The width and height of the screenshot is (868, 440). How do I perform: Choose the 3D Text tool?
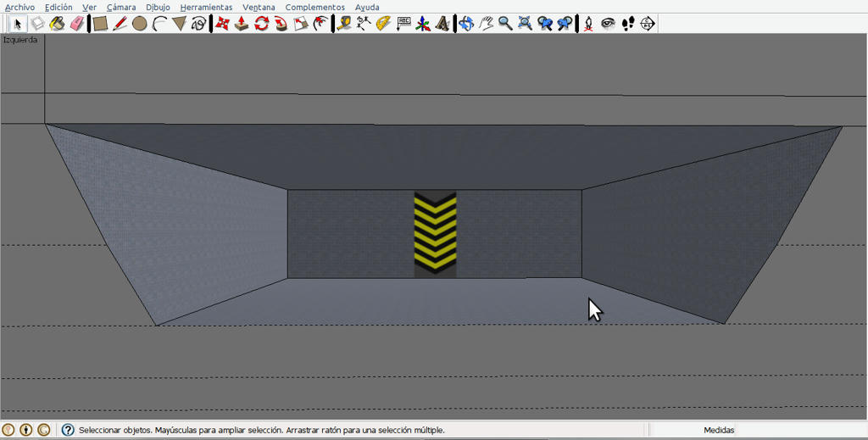click(x=442, y=23)
